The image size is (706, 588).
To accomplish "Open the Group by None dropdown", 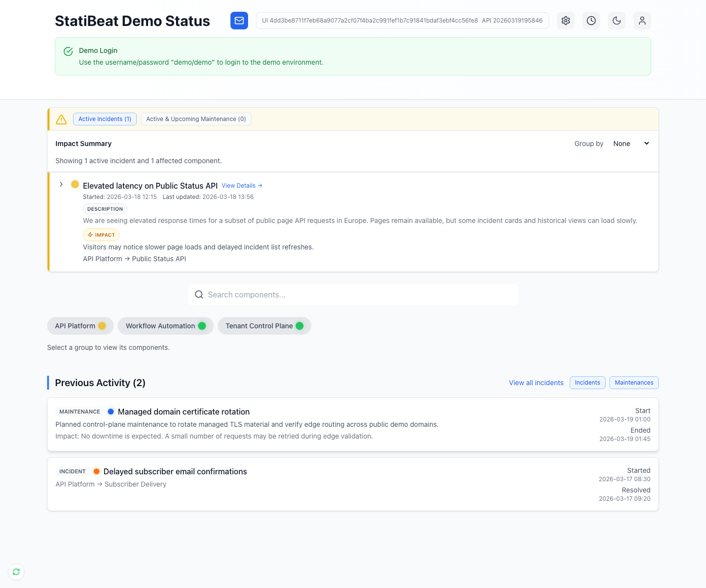I will click(630, 143).
